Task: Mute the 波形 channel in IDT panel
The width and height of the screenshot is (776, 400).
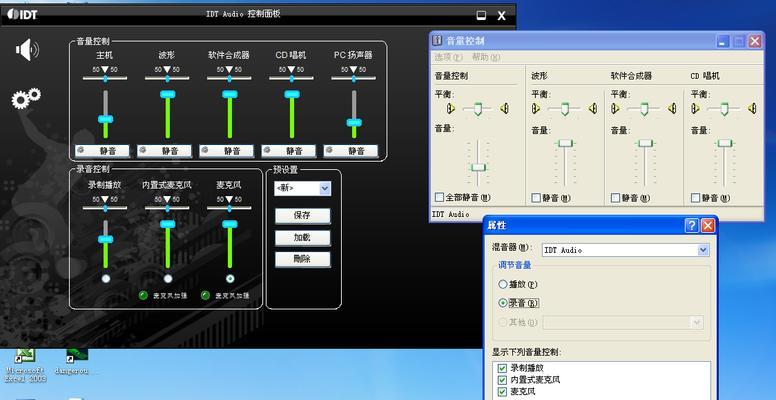Action: [x=164, y=150]
